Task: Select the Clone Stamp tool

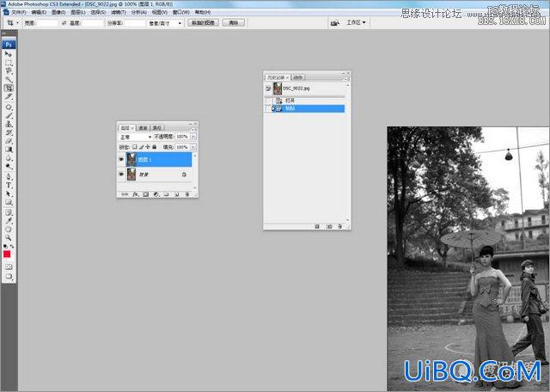Action: coord(9,124)
